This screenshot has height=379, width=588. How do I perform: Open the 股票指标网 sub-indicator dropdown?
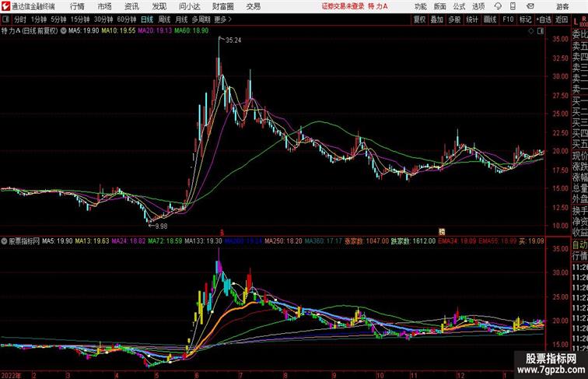pyautogui.click(x=4, y=241)
